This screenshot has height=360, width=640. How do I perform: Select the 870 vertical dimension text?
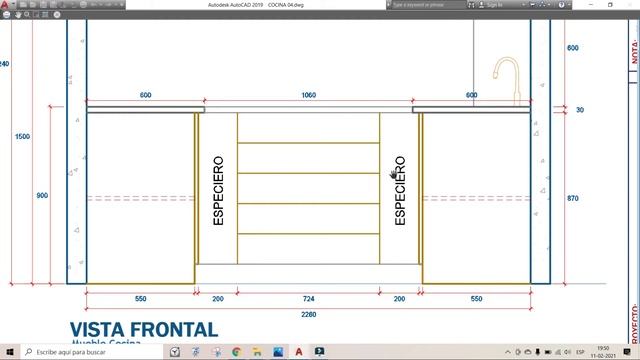[573, 198]
